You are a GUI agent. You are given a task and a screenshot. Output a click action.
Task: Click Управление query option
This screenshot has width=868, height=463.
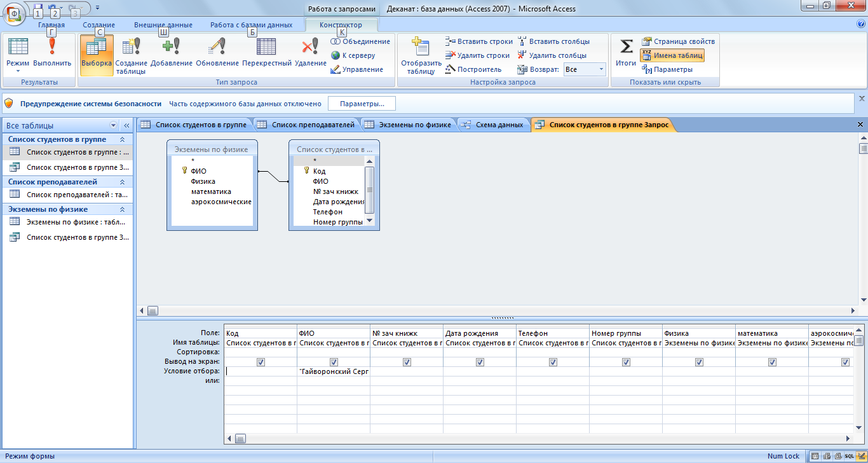357,69
